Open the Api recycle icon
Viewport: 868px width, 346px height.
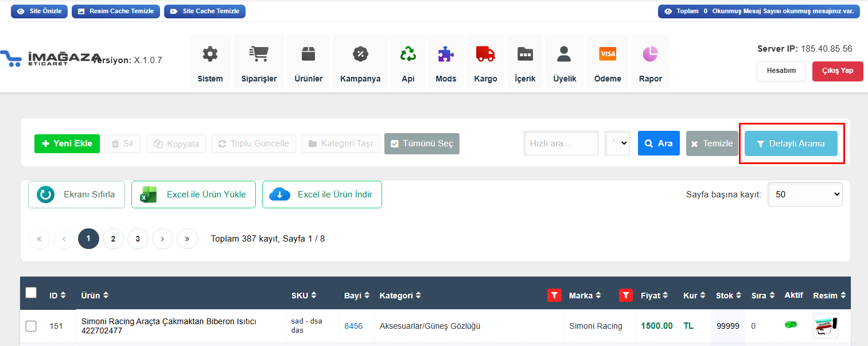[408, 55]
